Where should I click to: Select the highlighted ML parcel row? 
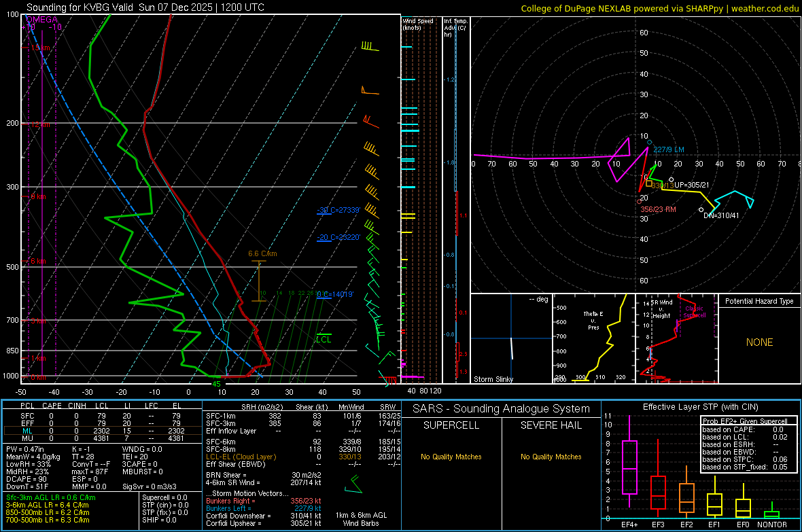coord(102,431)
